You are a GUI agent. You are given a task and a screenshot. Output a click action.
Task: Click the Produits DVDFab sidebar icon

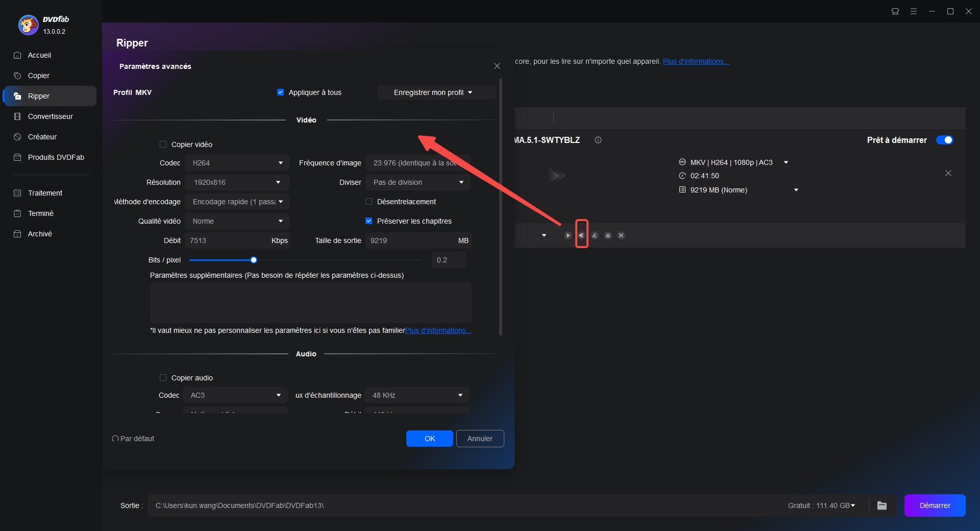click(x=17, y=157)
